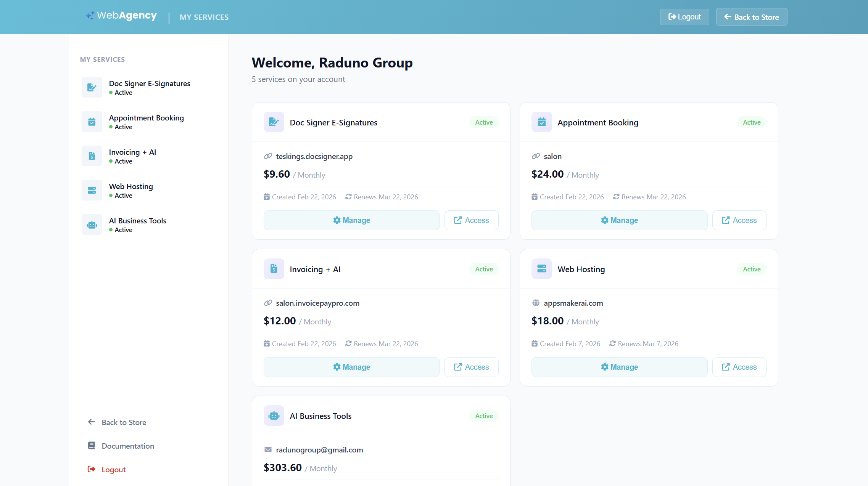868x486 pixels.
Task: Click the Web Hosting server icon in sidebar
Action: point(92,190)
